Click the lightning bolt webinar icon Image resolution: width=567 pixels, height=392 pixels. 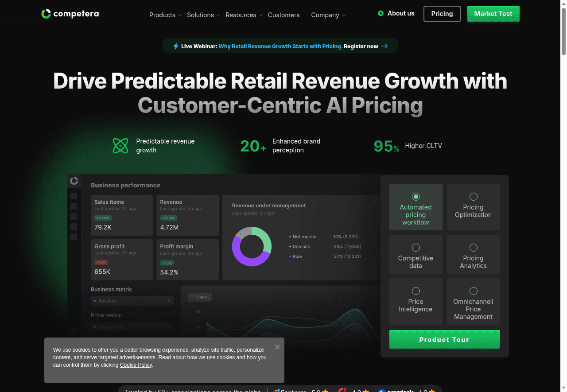[176, 46]
